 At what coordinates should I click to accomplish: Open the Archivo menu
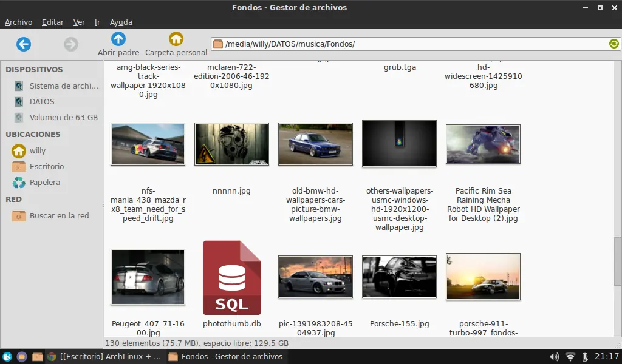point(18,22)
